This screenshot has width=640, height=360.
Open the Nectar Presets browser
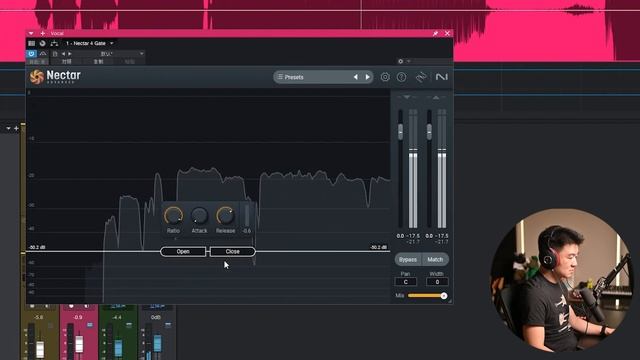click(312, 77)
